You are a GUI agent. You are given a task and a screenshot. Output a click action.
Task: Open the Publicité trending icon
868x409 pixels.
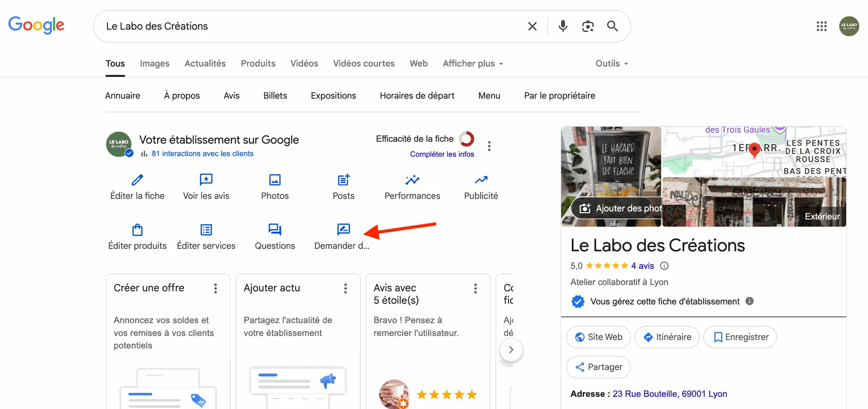(481, 180)
